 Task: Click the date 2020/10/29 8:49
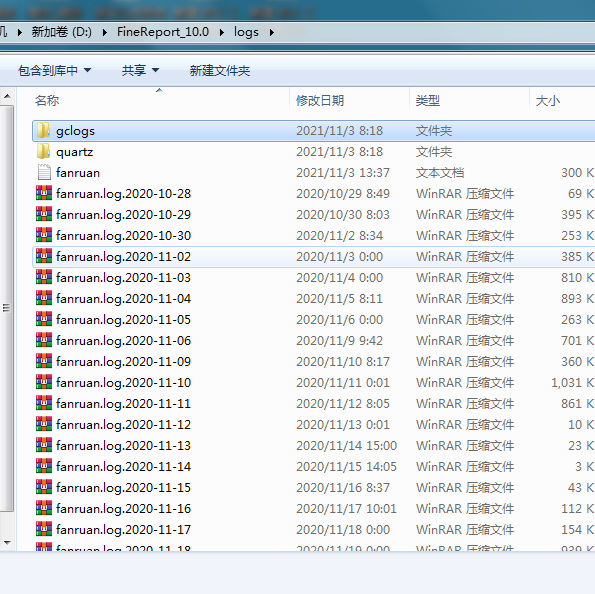pos(343,194)
